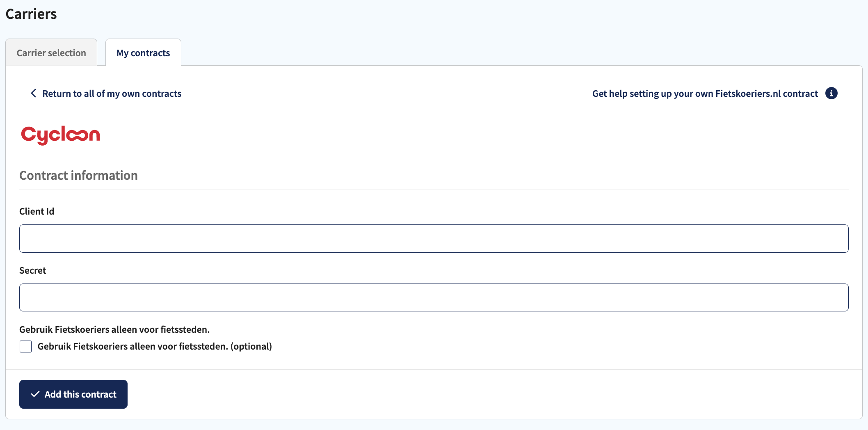This screenshot has height=430, width=868.
Task: Open help for setting up Fietskoeriers.nl contract
Action: [x=705, y=94]
